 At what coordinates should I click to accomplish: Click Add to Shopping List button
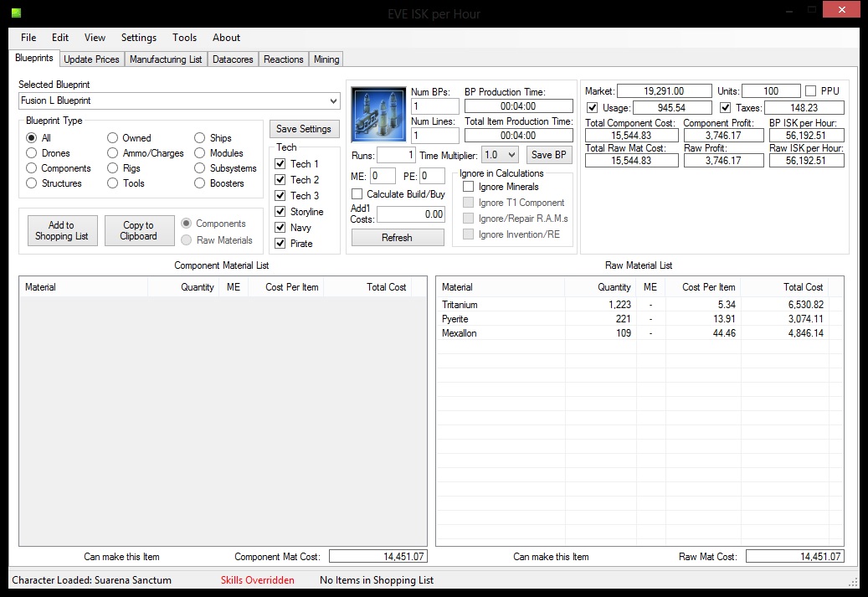pyautogui.click(x=62, y=230)
